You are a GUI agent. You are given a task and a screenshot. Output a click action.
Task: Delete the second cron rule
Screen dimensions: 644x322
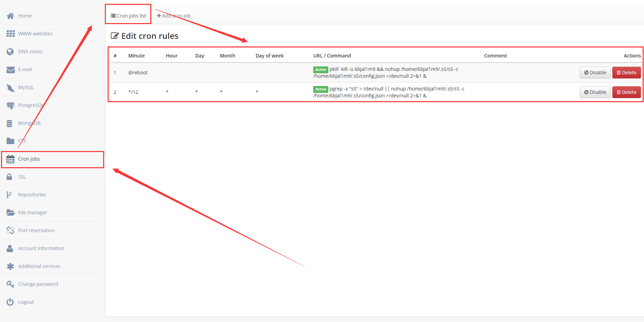coord(626,92)
